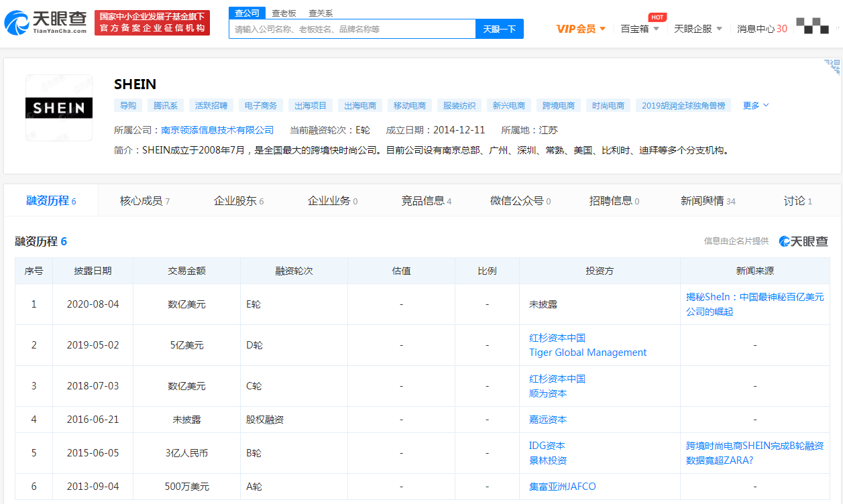Click the 新兴电商 tag

tap(509, 105)
